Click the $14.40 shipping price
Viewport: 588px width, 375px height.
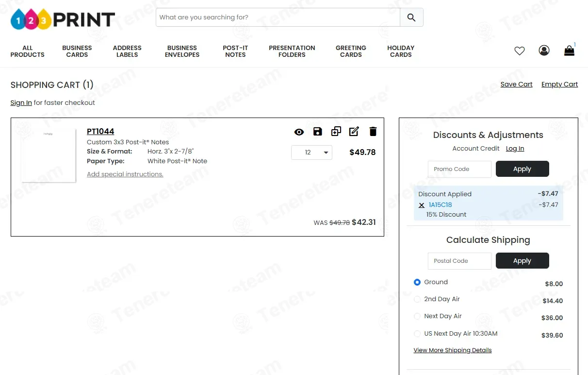coord(553,301)
